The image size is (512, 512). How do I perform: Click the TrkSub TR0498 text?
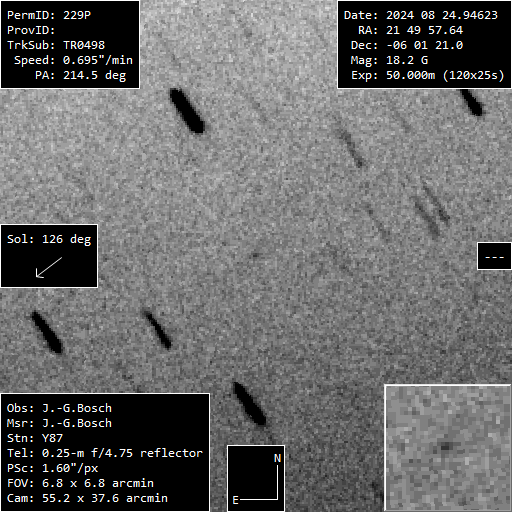[56, 45]
